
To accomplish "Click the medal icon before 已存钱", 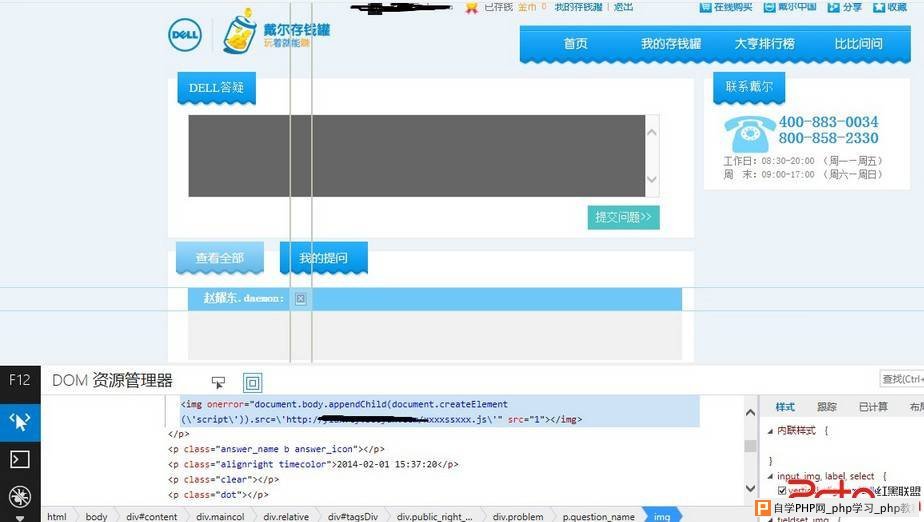I will [x=471, y=7].
